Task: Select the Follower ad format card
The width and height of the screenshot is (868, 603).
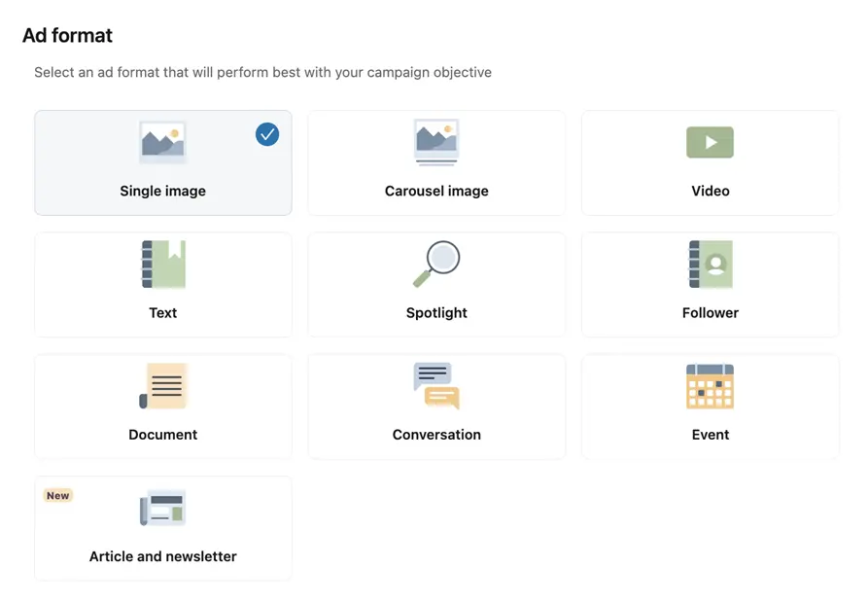Action: [710, 284]
